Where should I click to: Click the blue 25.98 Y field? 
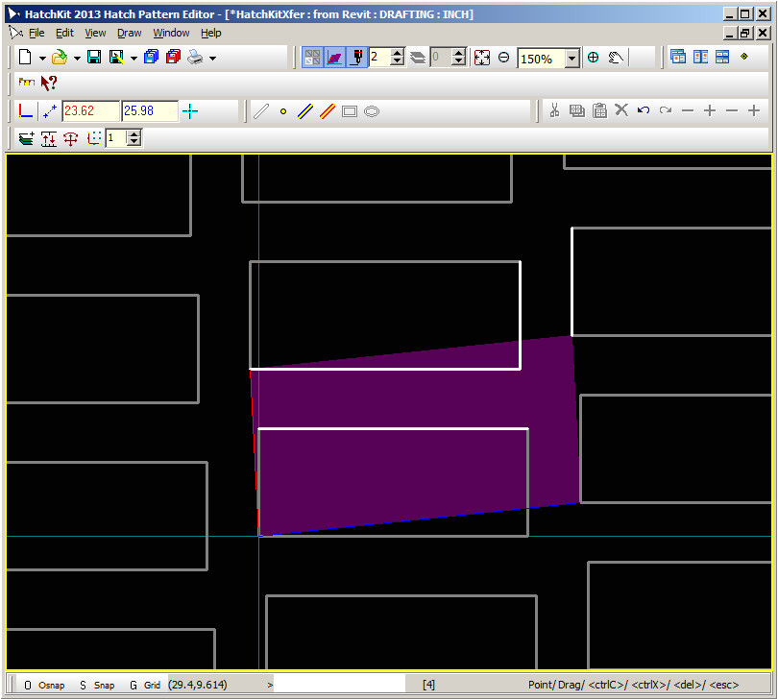tap(150, 111)
